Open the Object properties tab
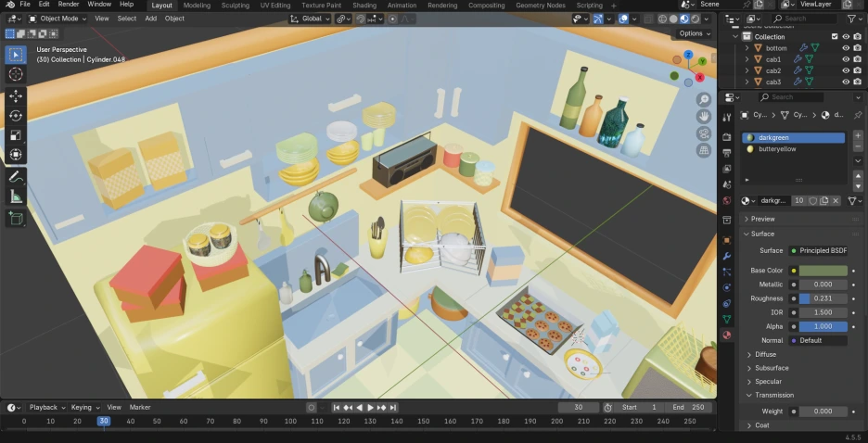 (727, 241)
